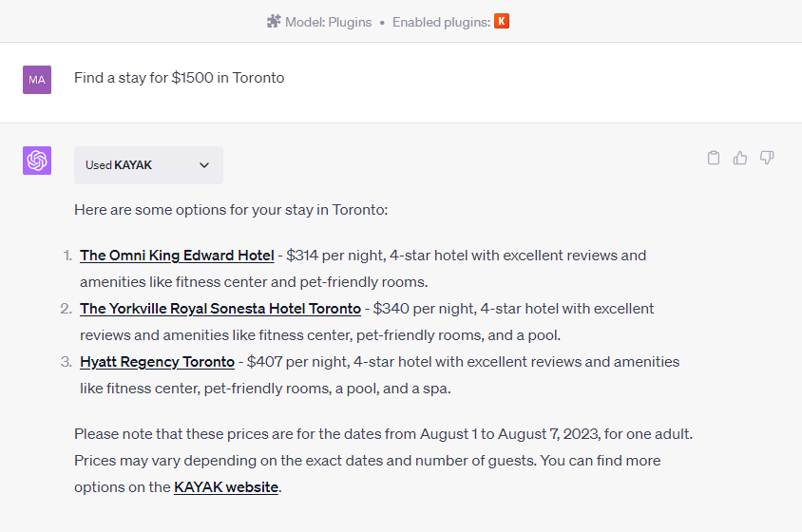The width and height of the screenshot is (802, 532).
Task: Open The Omni King Edward Hotel link
Action: pos(177,256)
